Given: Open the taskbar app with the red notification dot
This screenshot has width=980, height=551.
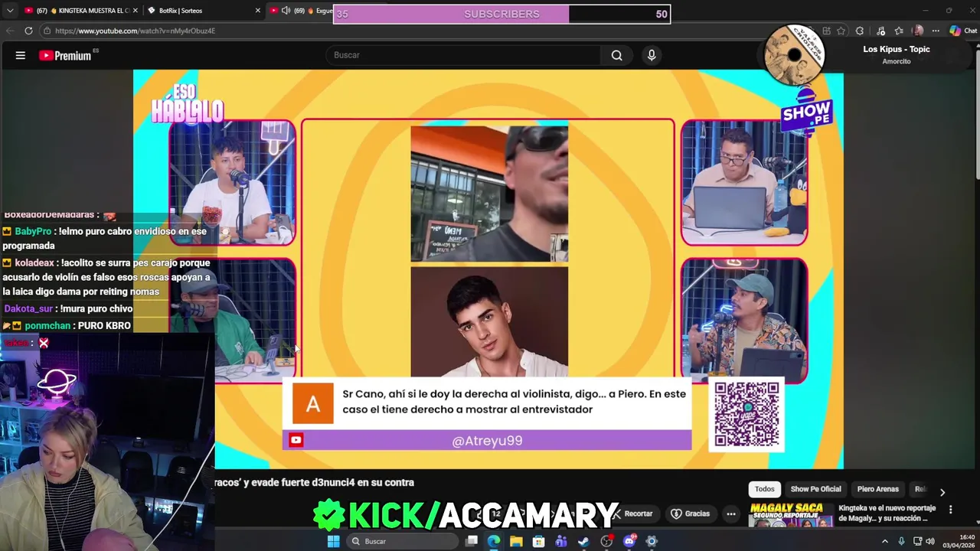Looking at the screenshot, I should point(606,541).
